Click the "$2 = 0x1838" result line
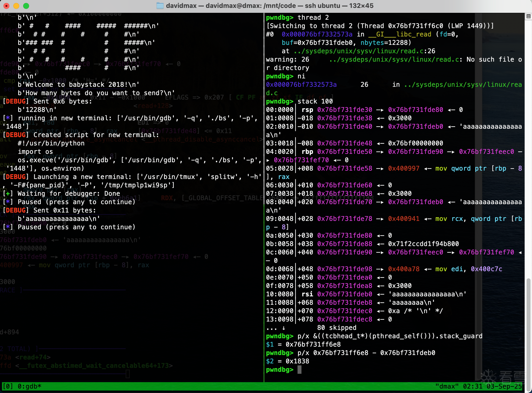532x393 pixels. pyautogui.click(x=287, y=361)
